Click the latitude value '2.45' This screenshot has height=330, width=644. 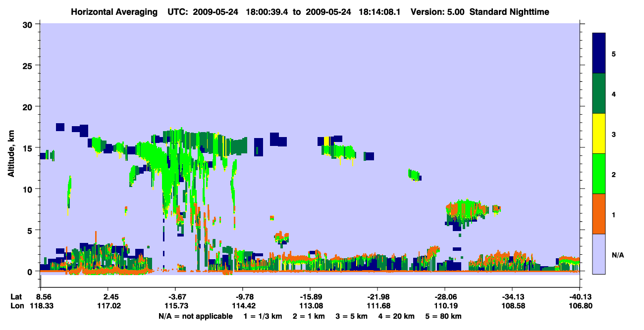110,297
